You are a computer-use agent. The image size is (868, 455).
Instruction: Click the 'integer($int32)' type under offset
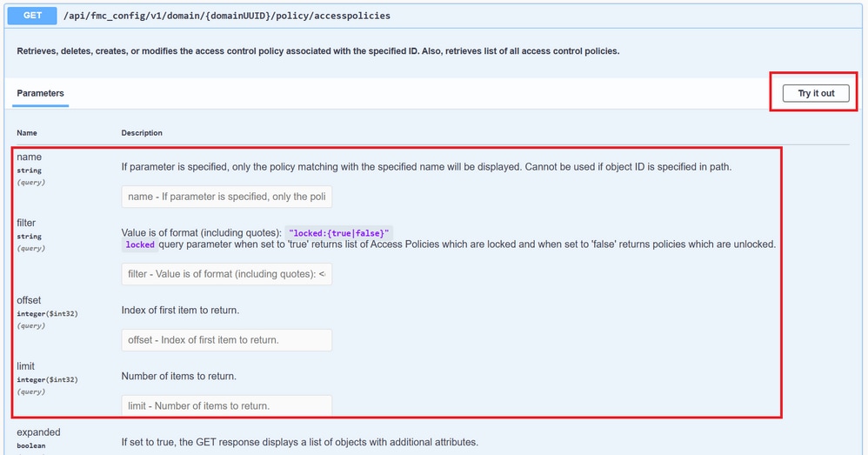pos(47,313)
